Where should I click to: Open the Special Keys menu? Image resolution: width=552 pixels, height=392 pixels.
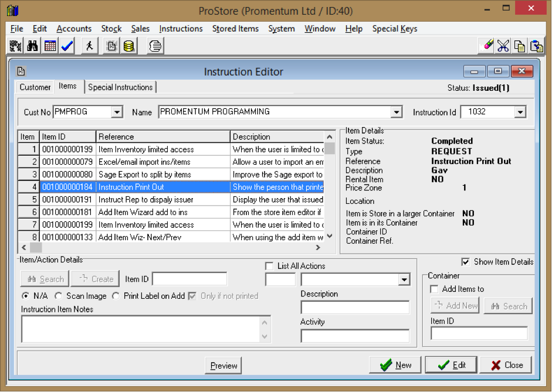[395, 29]
